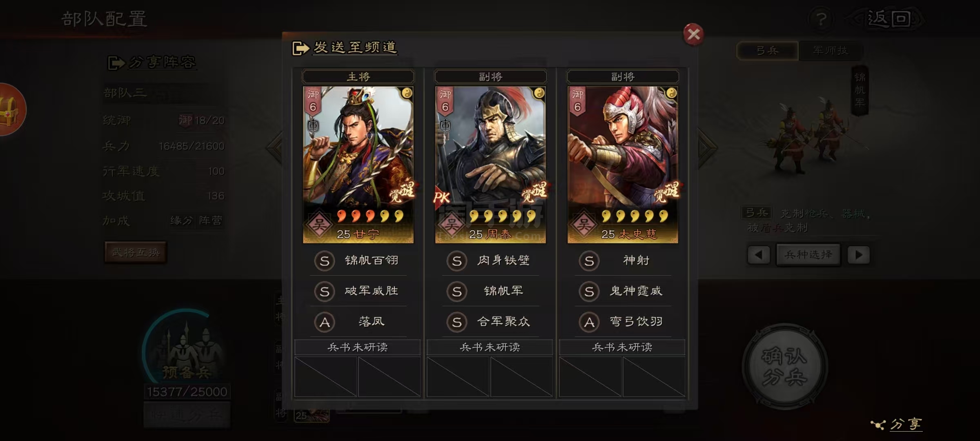Go to previous troop type arrow
This screenshot has height=441, width=980.
pos(759,255)
